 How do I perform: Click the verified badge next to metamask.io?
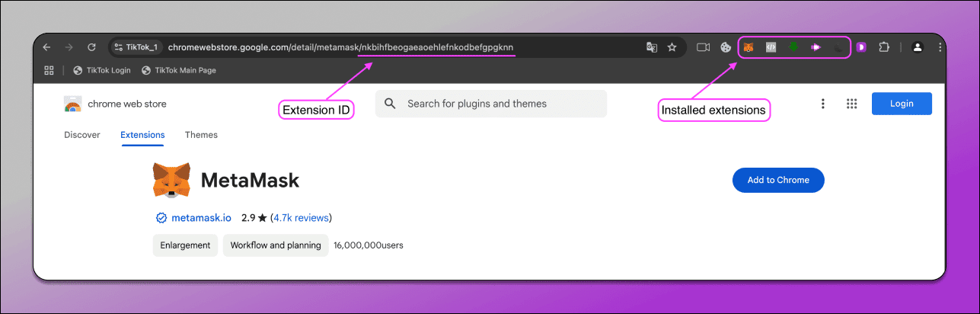point(161,218)
